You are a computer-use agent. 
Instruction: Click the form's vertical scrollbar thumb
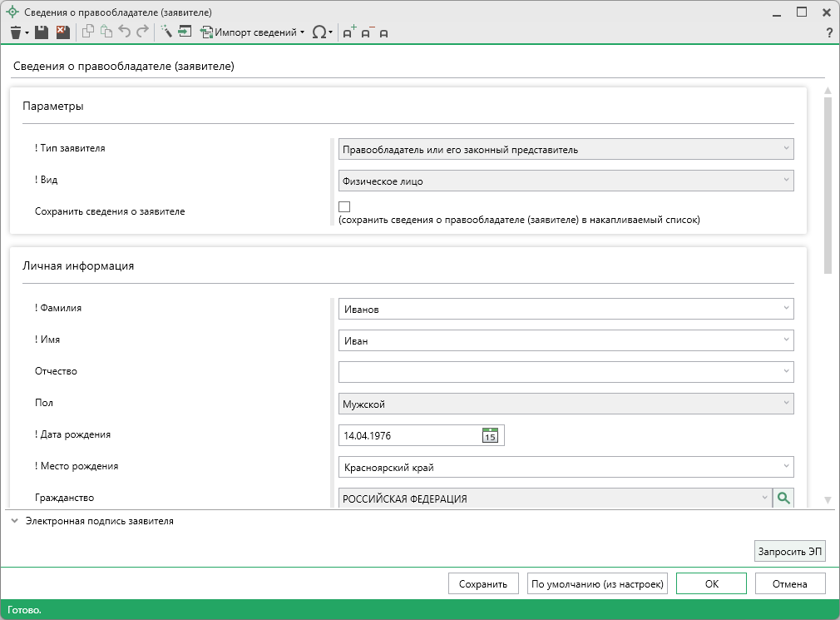[x=828, y=186]
